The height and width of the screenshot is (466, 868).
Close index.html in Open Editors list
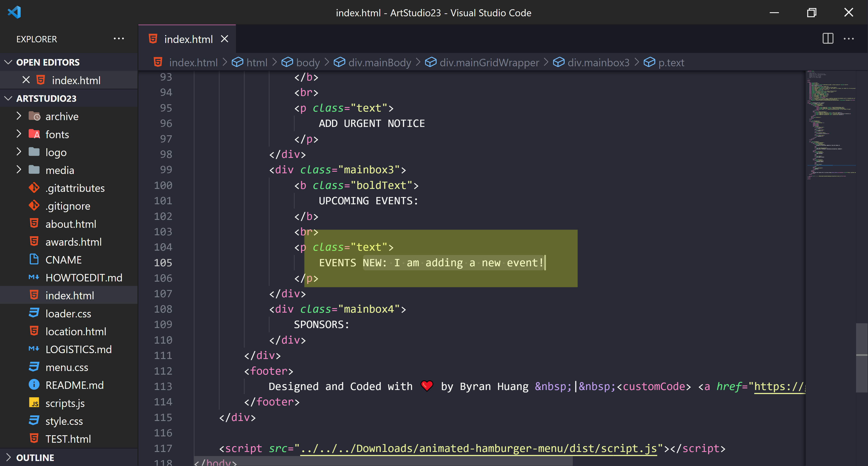click(26, 80)
